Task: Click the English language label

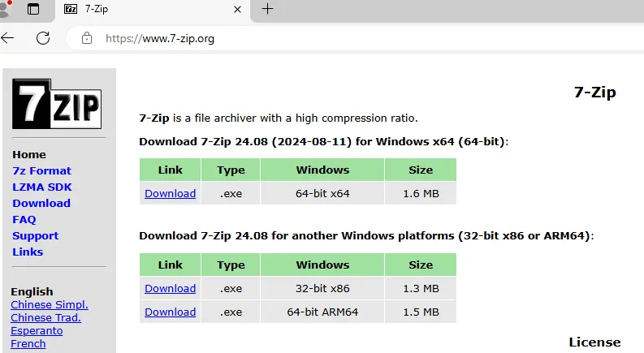Action: point(32,291)
